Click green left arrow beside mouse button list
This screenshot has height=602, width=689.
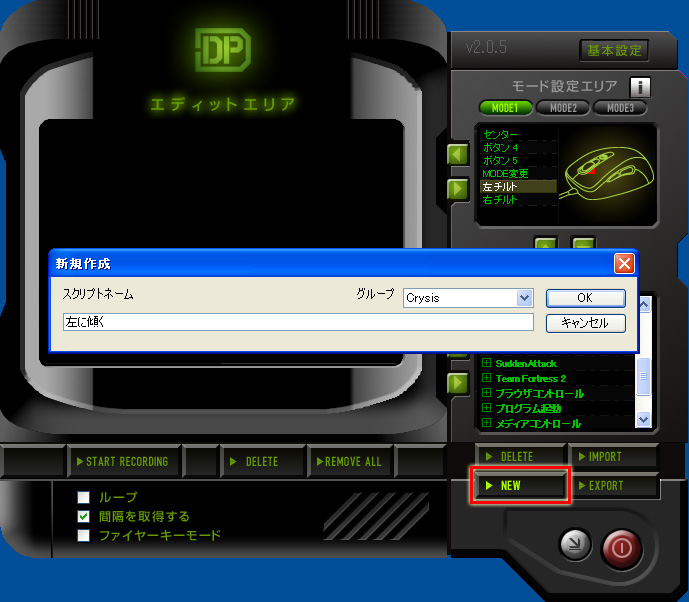(458, 155)
